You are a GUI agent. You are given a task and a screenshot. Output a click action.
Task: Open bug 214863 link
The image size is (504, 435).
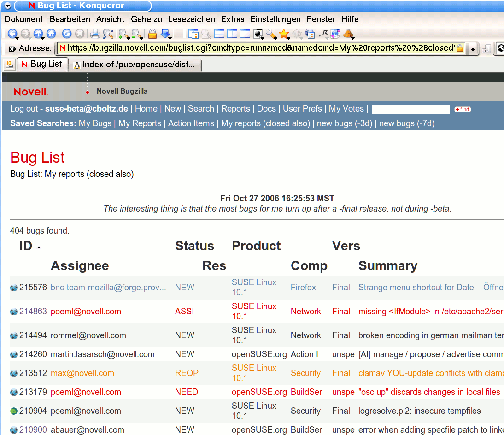coord(33,312)
